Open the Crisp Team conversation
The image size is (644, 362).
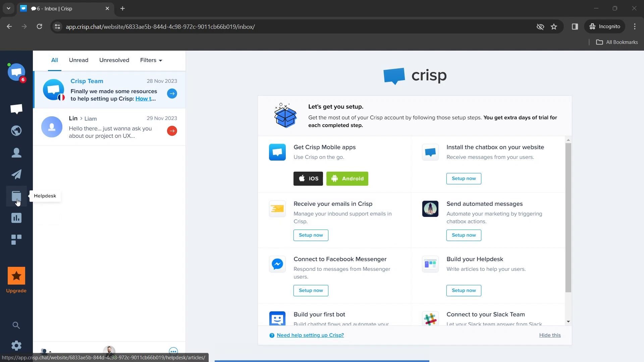pyautogui.click(x=109, y=90)
